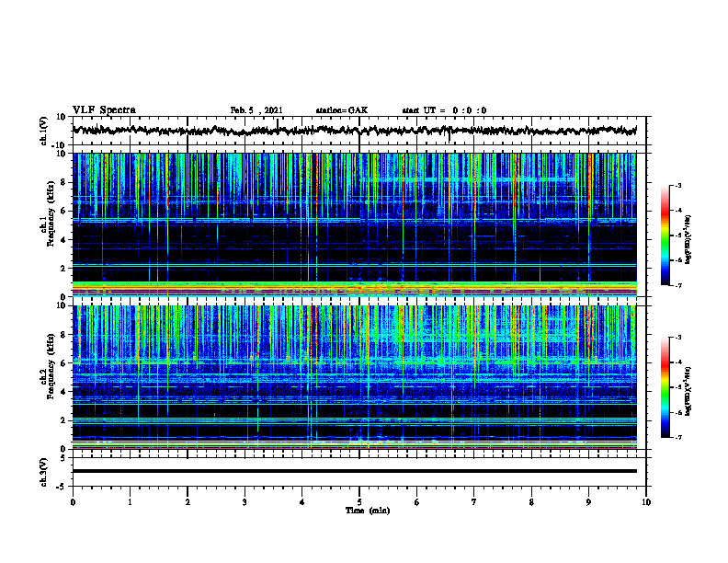728x563 pixels.
Task: Click the "-7" label on ch.2 color scale
Action: pos(678,437)
